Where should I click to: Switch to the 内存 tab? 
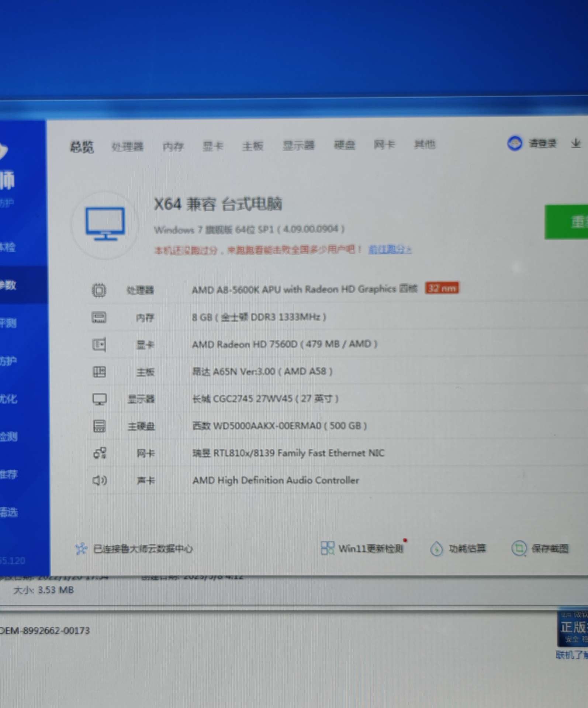click(x=173, y=146)
